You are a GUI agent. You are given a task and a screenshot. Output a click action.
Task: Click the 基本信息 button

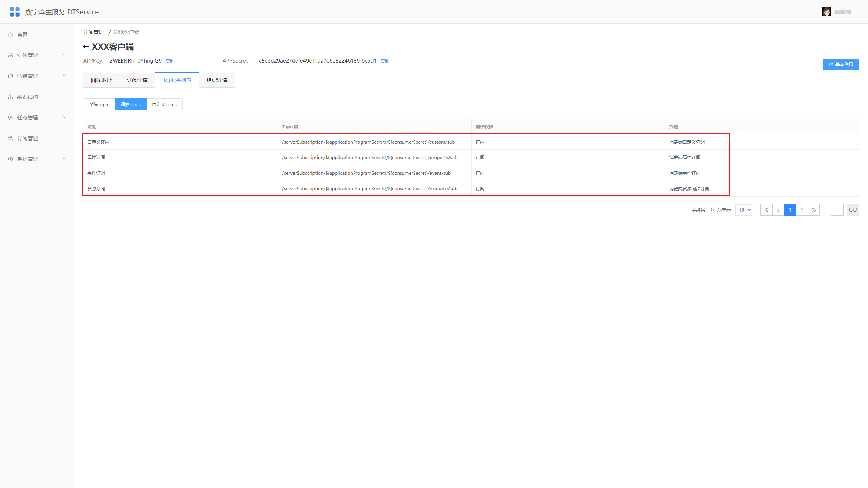click(841, 65)
